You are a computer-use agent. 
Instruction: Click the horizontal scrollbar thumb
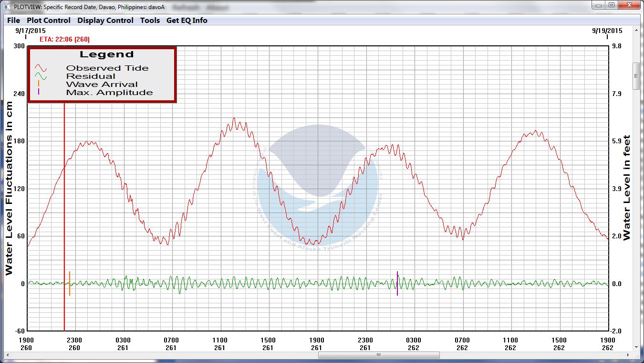tap(378, 355)
